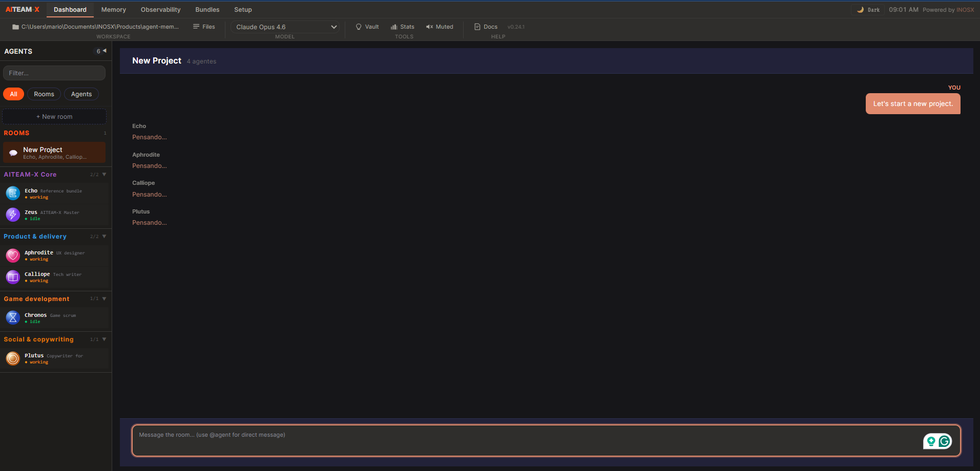Select the Rooms filter pill
Viewport: 980px width, 471px height.
coord(44,94)
